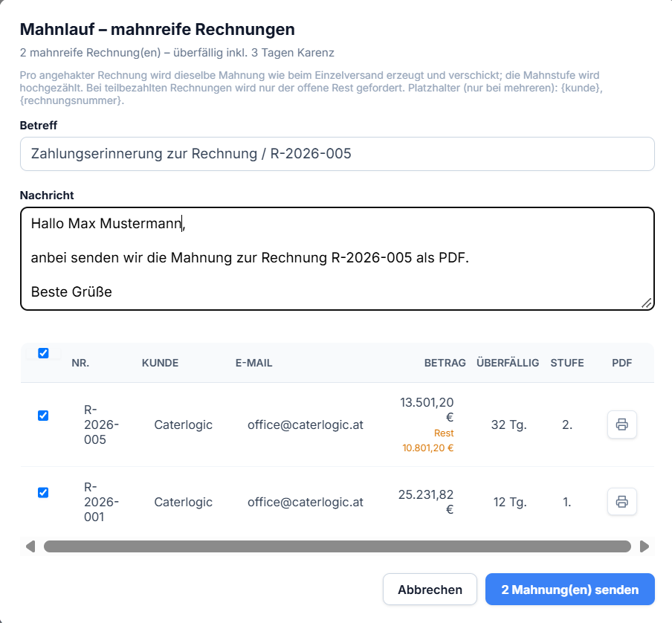The width and height of the screenshot is (672, 623).
Task: Click the NR. column header
Action: pos(80,363)
